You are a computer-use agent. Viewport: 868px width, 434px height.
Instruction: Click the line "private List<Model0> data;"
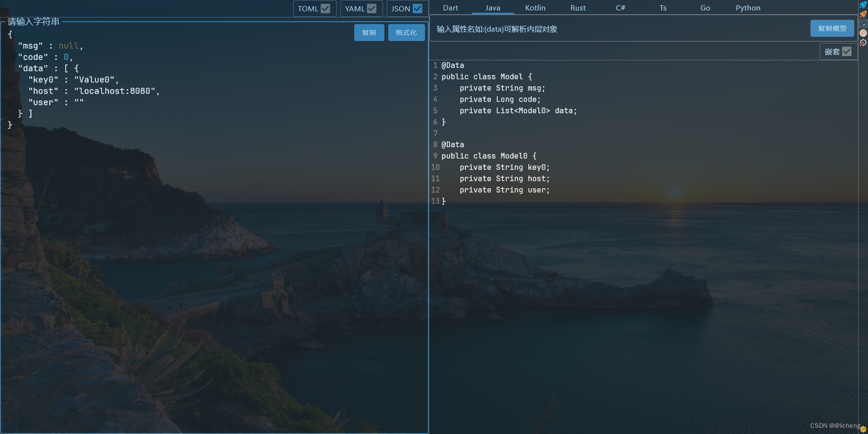518,111
